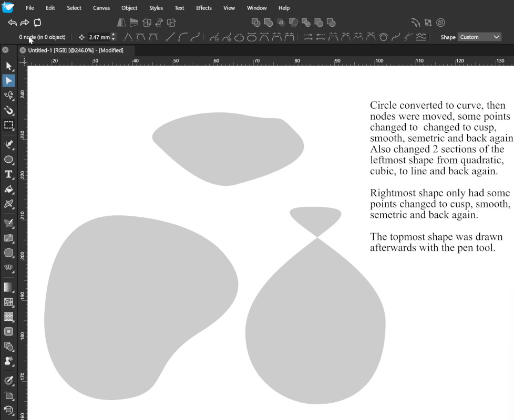The image size is (514, 420).
Task: Open the Canvas menu
Action: 101,8
